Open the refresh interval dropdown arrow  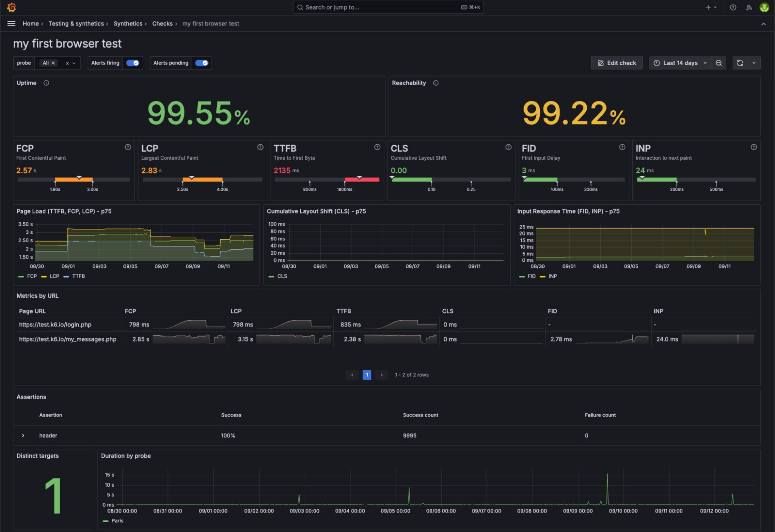pos(754,63)
